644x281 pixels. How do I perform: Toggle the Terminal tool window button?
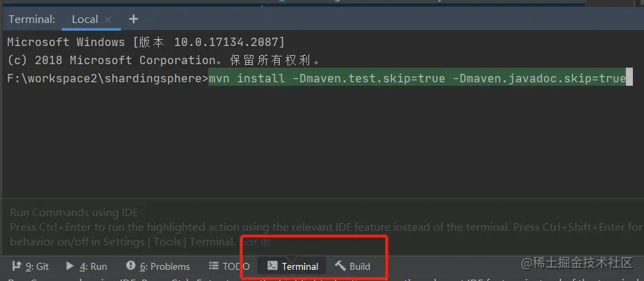click(292, 266)
